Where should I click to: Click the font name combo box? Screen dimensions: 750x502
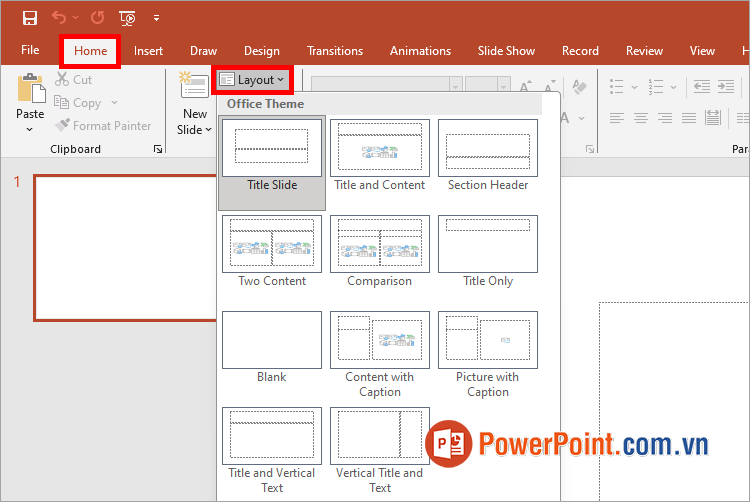(386, 84)
